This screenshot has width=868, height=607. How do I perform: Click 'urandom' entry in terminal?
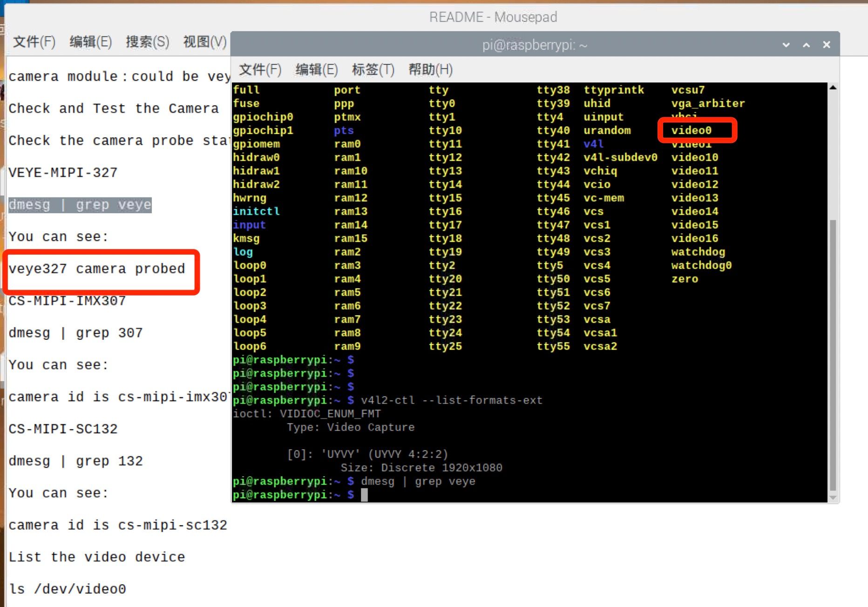tap(607, 130)
